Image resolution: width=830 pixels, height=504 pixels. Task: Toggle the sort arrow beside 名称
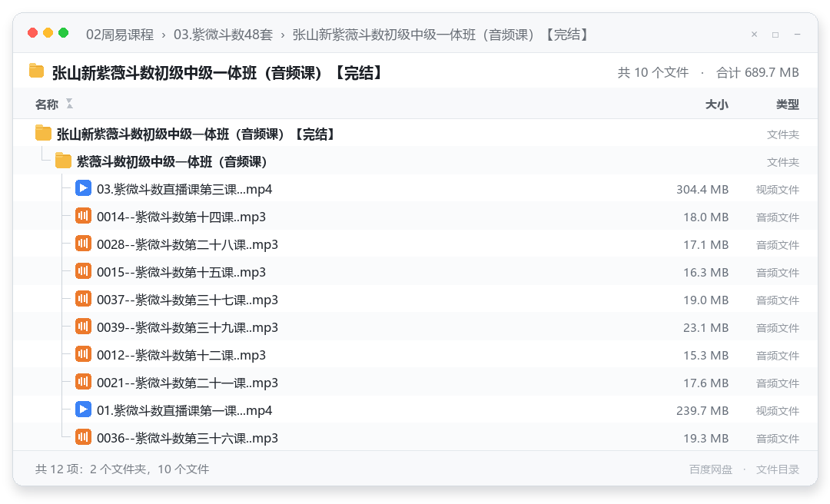(x=69, y=104)
